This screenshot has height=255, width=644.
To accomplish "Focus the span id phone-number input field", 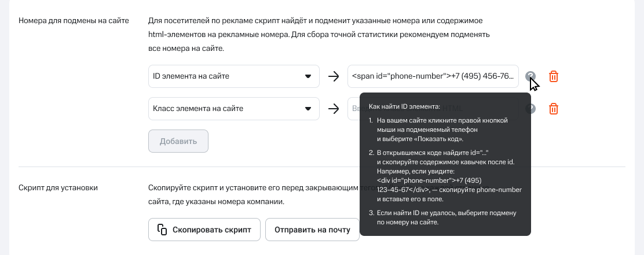I will 433,76.
